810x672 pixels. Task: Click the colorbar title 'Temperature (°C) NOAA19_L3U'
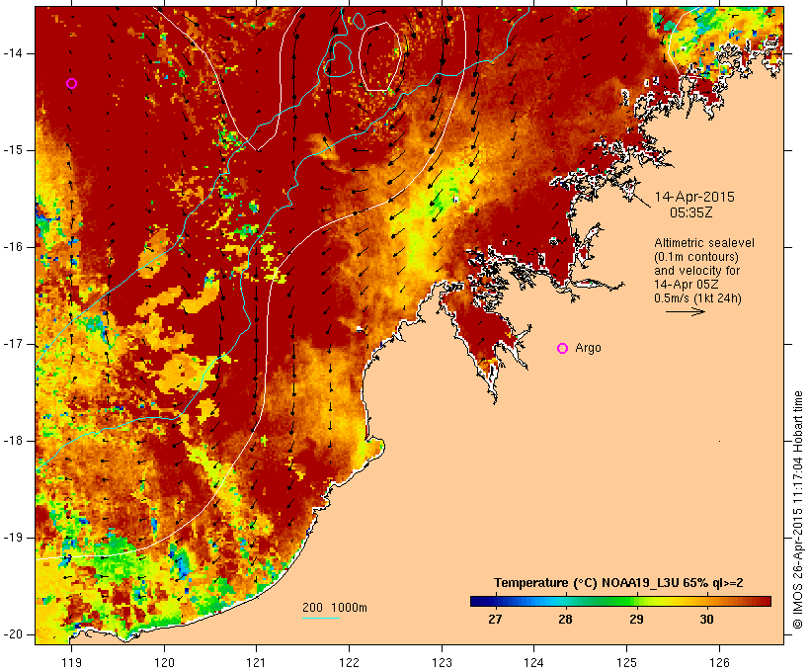(586, 583)
